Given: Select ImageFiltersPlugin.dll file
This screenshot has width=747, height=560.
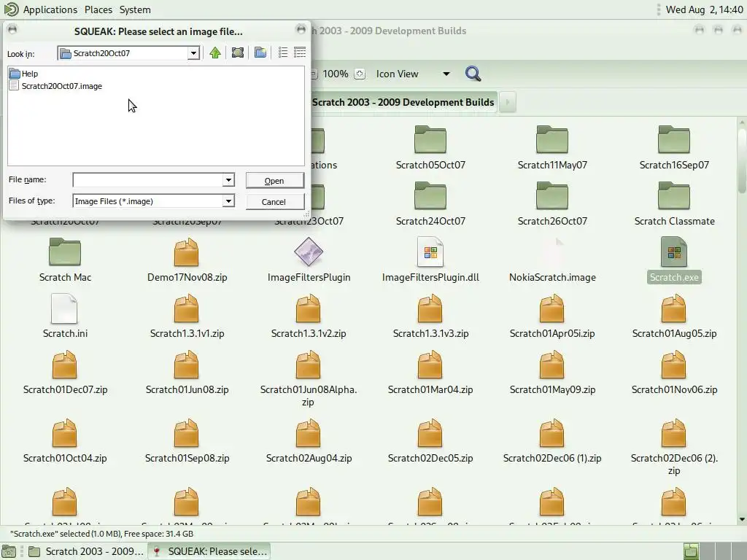Looking at the screenshot, I should pos(430,260).
